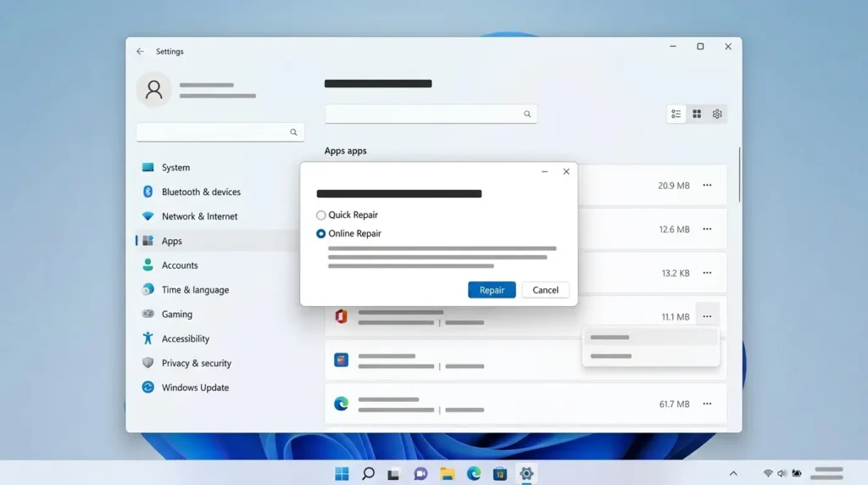The height and width of the screenshot is (485, 868).
Task: Open more options for 61.7 MB app
Action: pos(707,404)
